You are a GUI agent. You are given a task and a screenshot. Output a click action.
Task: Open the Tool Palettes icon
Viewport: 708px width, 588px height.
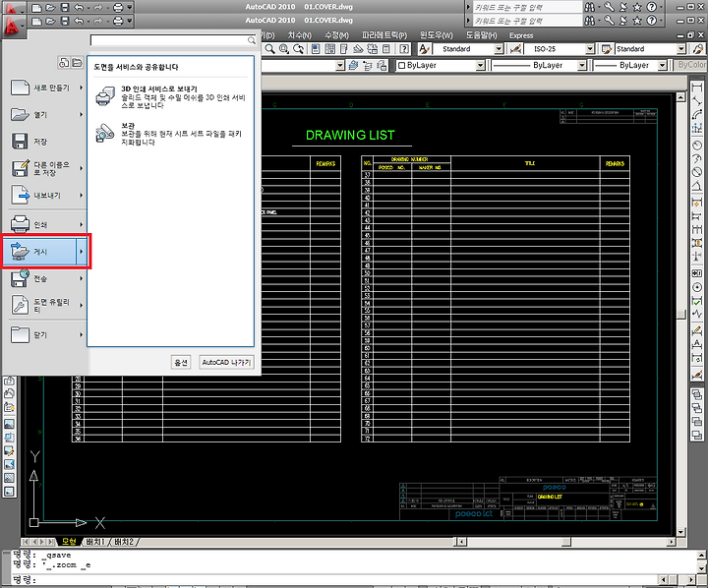344,49
